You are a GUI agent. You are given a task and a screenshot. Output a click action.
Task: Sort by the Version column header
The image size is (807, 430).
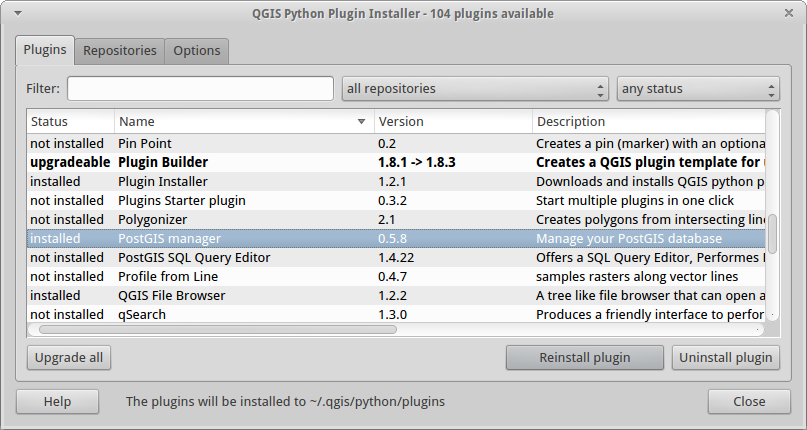click(x=453, y=122)
